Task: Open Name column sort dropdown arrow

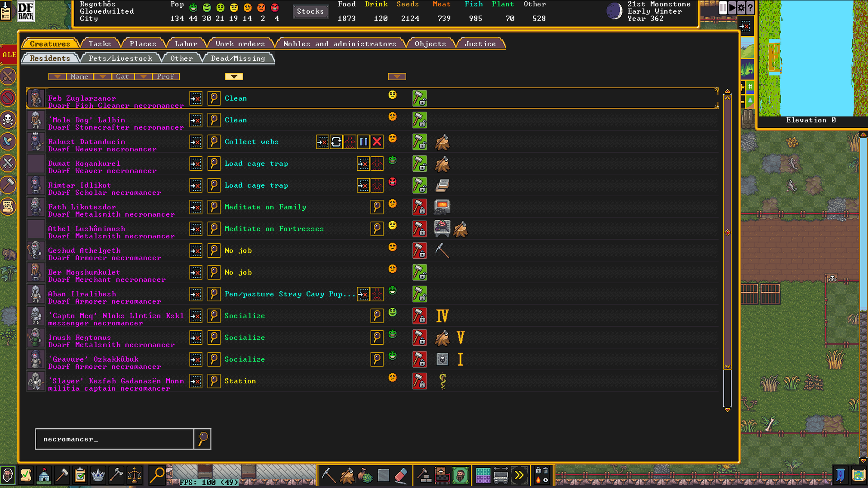Action: [57, 77]
